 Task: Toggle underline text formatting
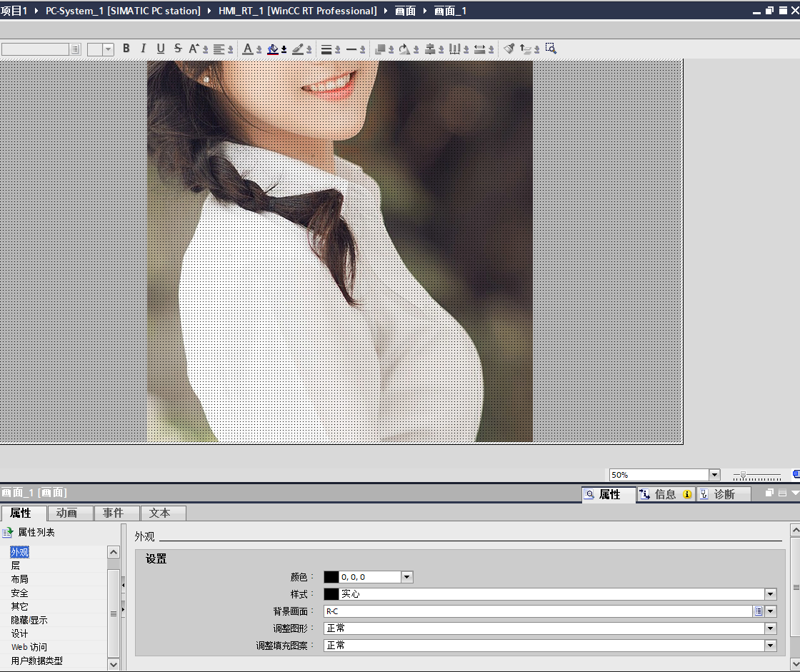click(161, 49)
